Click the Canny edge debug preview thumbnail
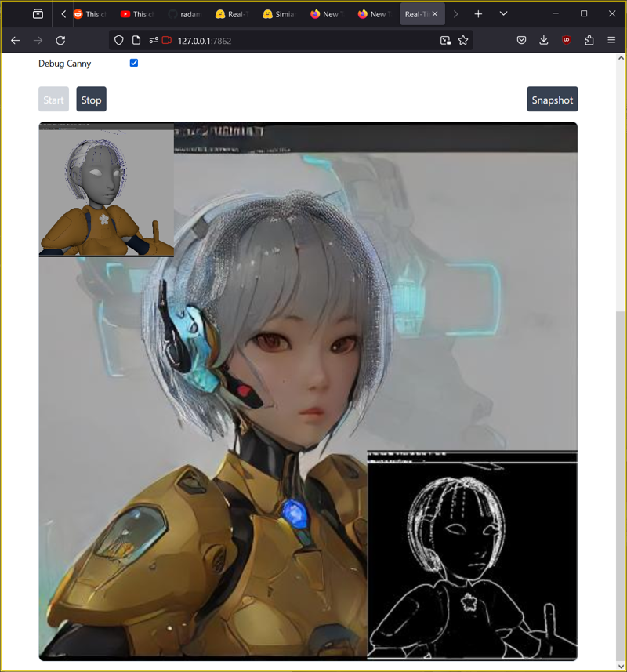 [x=472, y=554]
